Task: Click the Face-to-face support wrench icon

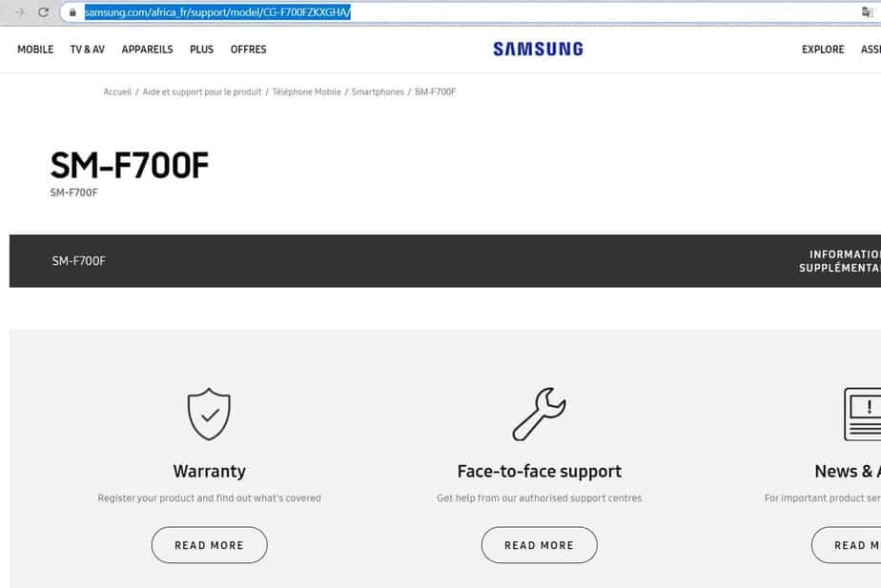Action: (539, 414)
